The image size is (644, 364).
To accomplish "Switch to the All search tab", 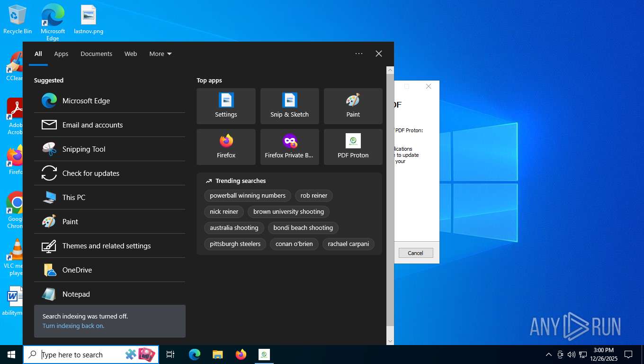I will tap(38, 54).
